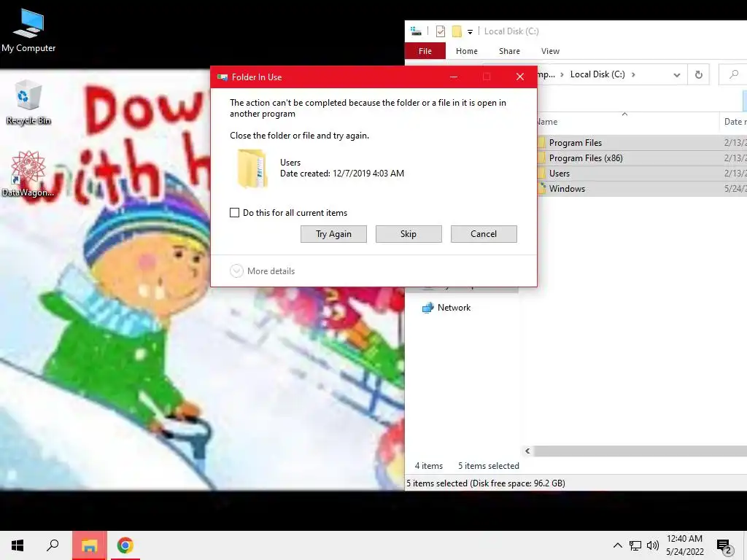The width and height of the screenshot is (747, 560).
Task: Show hidden system tray icons
Action: pos(617,545)
